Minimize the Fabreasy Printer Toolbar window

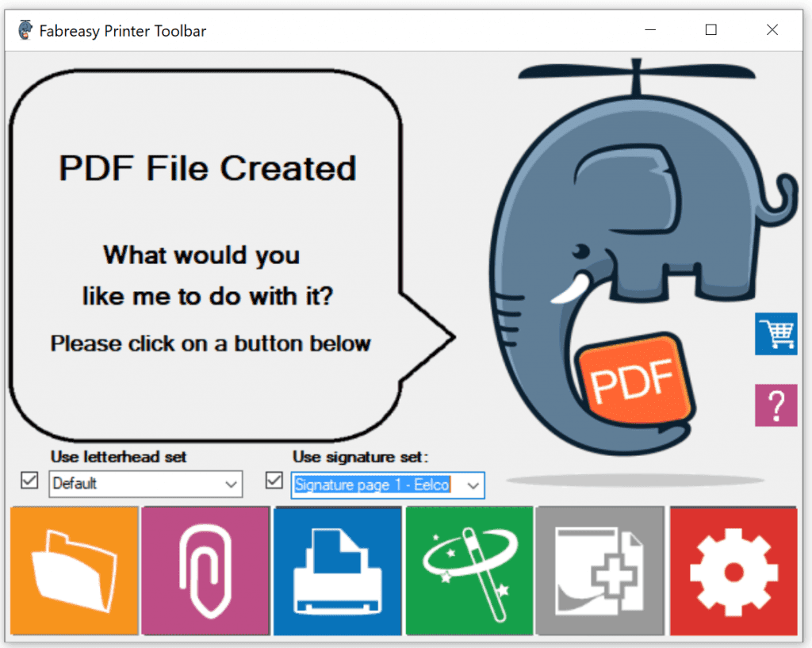click(650, 31)
